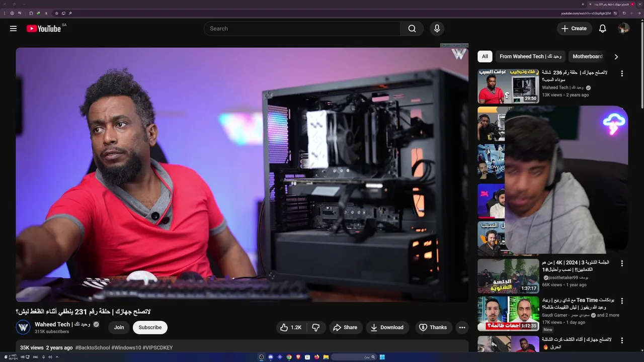Open a new browser tab

point(583,4)
